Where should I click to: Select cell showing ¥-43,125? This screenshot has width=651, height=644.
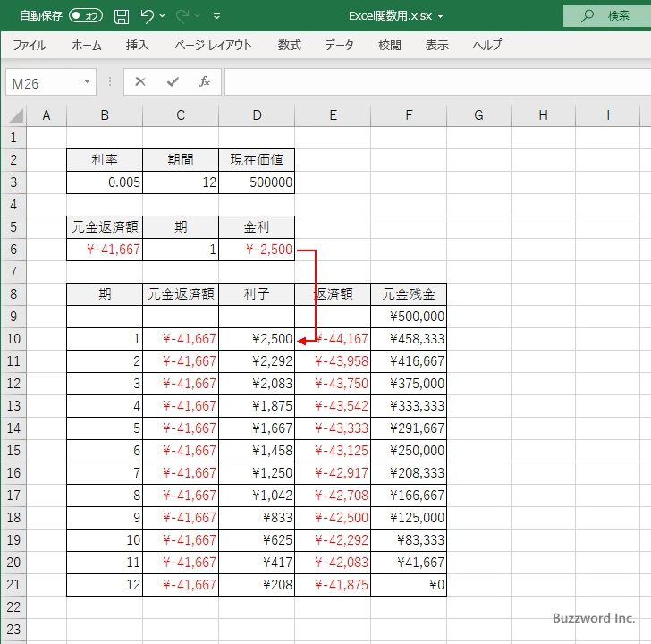click(x=333, y=451)
